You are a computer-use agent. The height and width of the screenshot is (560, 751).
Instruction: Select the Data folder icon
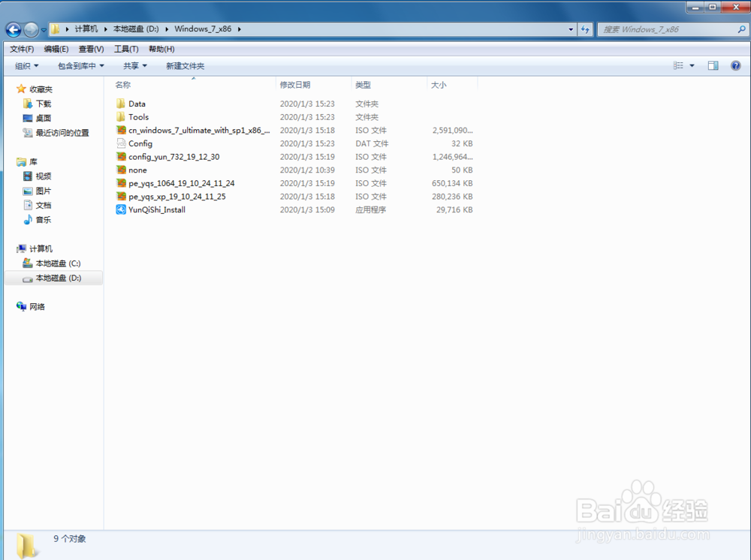(121, 104)
